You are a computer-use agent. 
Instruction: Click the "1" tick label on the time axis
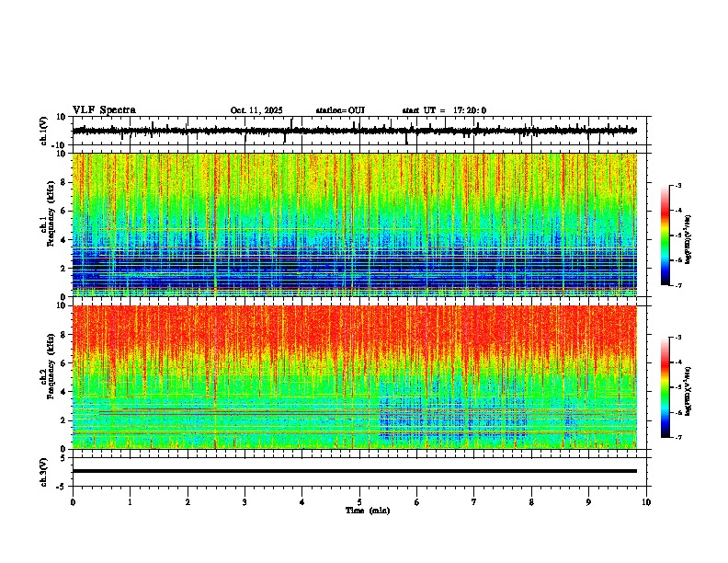pos(130,502)
